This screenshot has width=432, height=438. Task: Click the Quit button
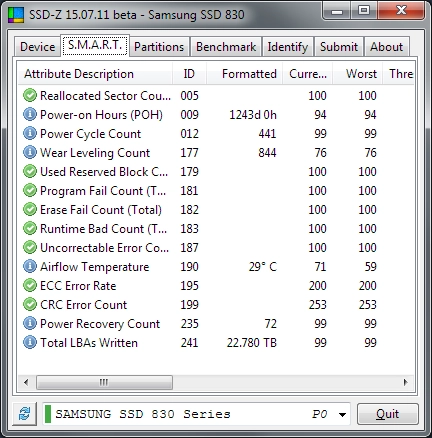(x=388, y=414)
